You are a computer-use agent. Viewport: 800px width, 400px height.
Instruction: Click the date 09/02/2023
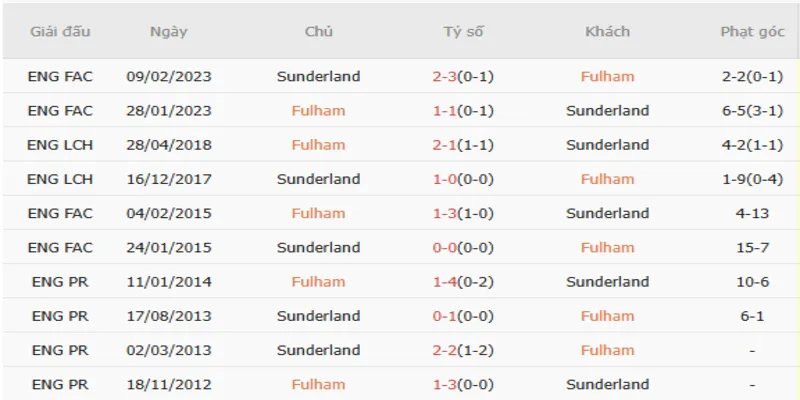click(x=169, y=76)
